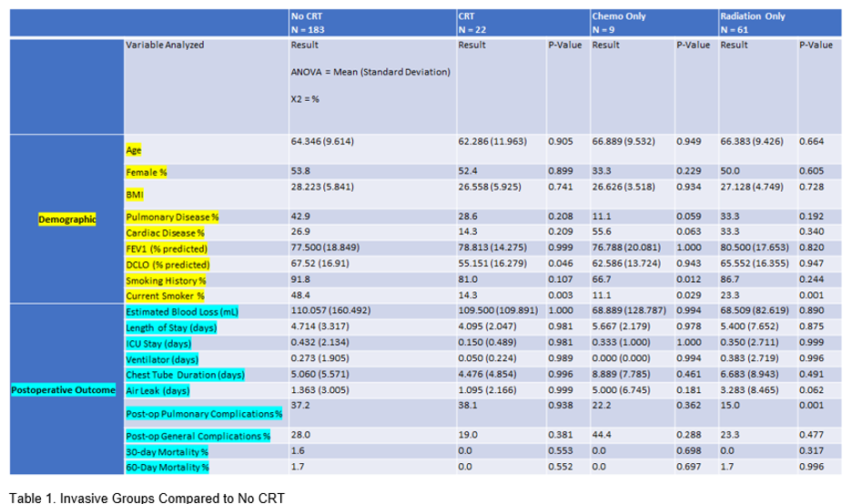The width and height of the screenshot is (852, 504).
Task: Select the highlighted 'Demographic' section label
Action: pyautogui.click(x=66, y=219)
